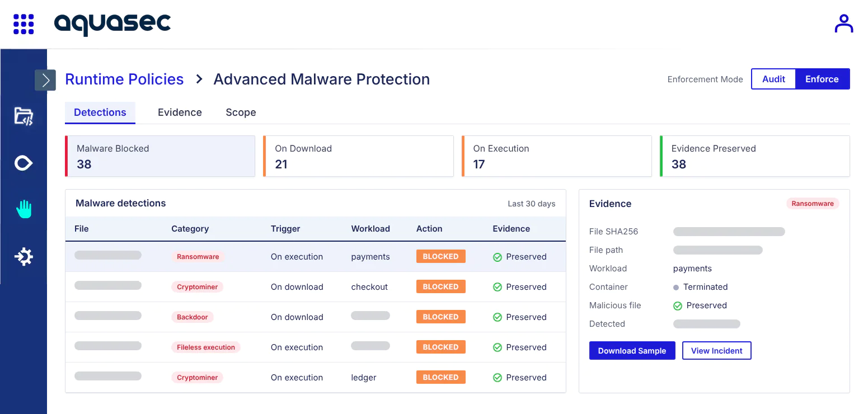Click BLOCKED badge in Fileless execution row
The image size is (868, 414).
(441, 347)
